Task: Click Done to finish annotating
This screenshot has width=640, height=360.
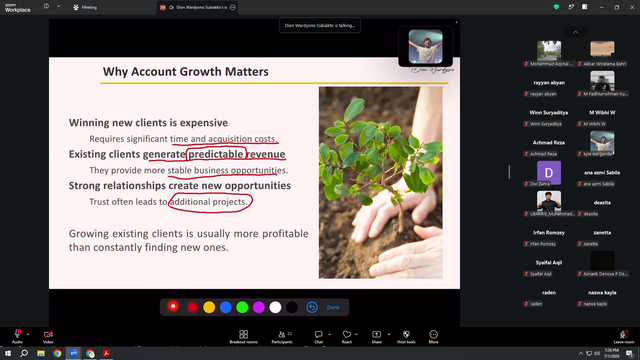Action: [333, 307]
